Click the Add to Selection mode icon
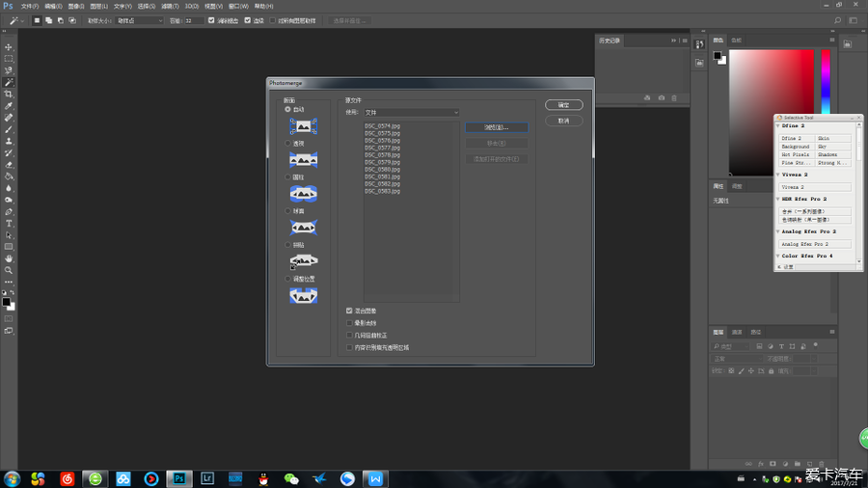Image resolution: width=868 pixels, height=488 pixels. [x=49, y=20]
